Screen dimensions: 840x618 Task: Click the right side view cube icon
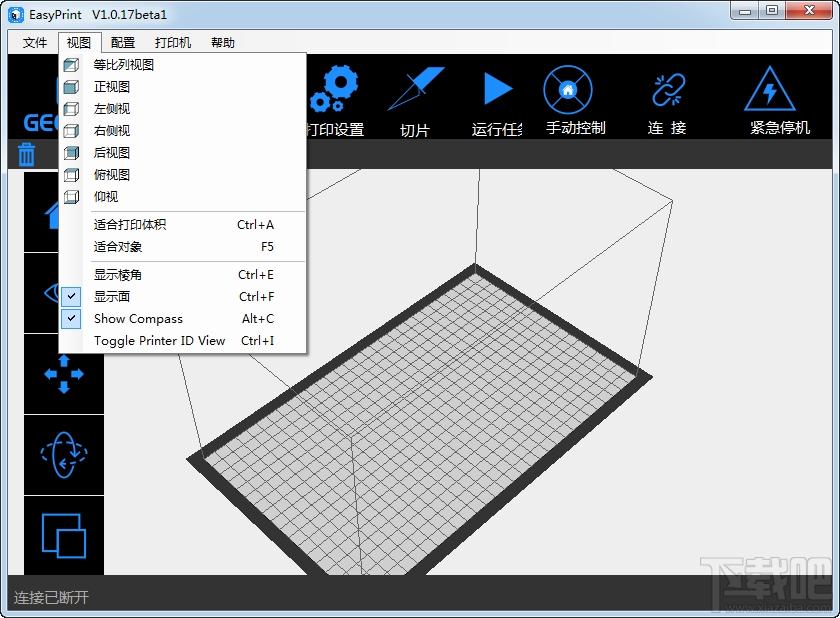tap(71, 131)
